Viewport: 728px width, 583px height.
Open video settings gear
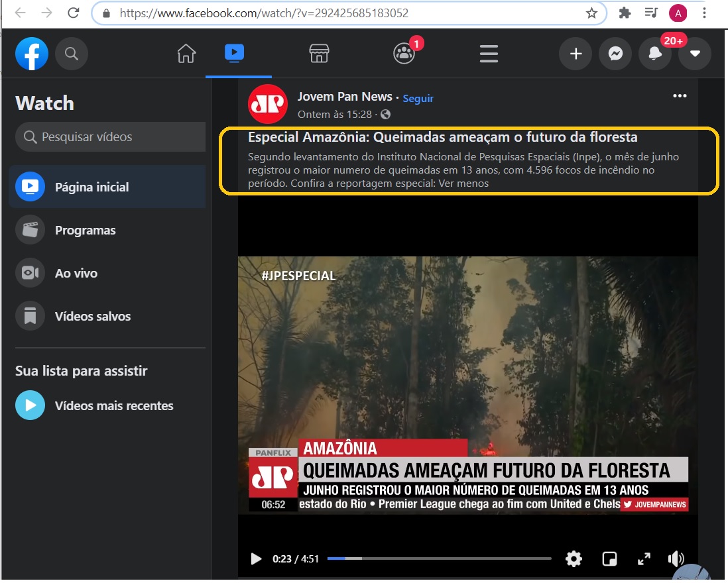click(574, 559)
